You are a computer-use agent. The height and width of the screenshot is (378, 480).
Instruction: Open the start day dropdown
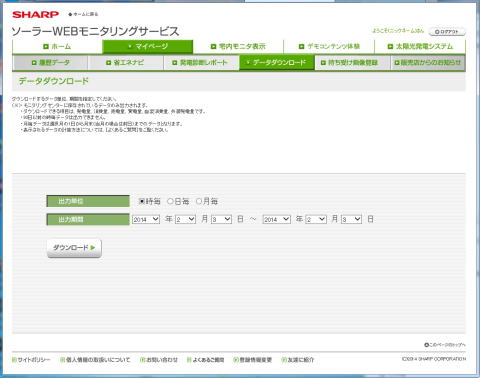[221, 219]
